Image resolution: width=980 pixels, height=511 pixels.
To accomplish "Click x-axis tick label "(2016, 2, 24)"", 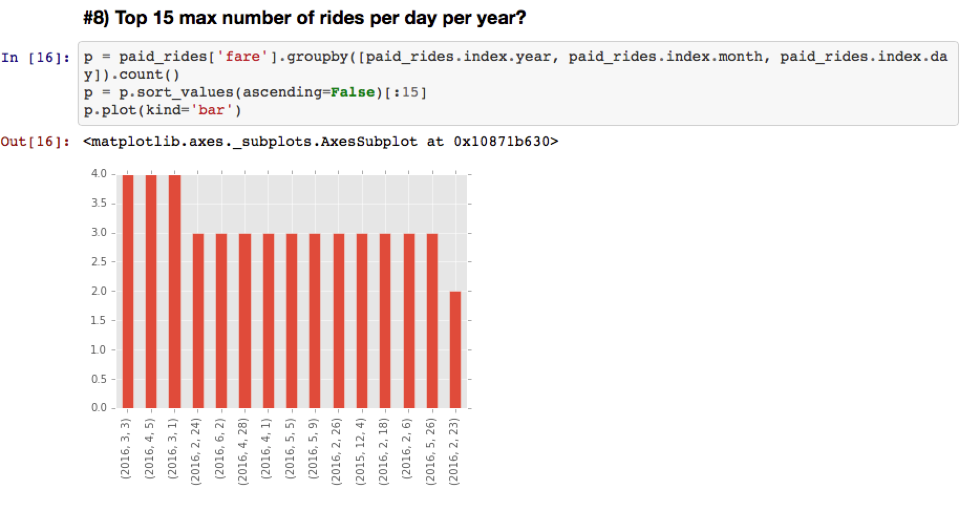I will (196, 452).
